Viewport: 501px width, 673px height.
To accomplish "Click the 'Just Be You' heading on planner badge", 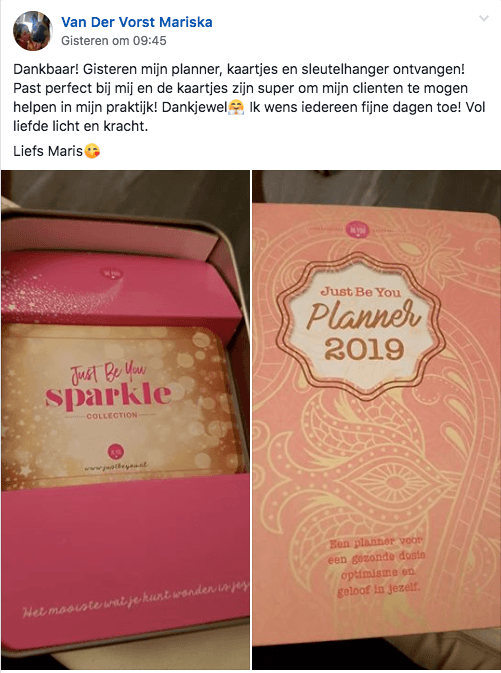I will [360, 292].
